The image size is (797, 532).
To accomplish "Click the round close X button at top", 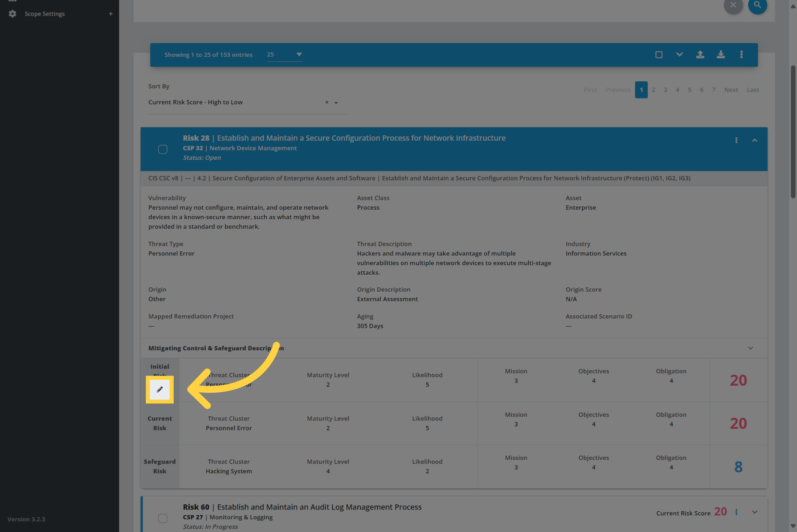I will (x=733, y=6).
